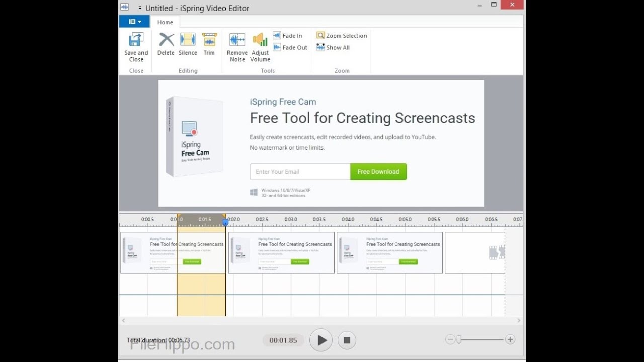
Task: Select the third clip thumbnail on timeline
Action: 390,252
